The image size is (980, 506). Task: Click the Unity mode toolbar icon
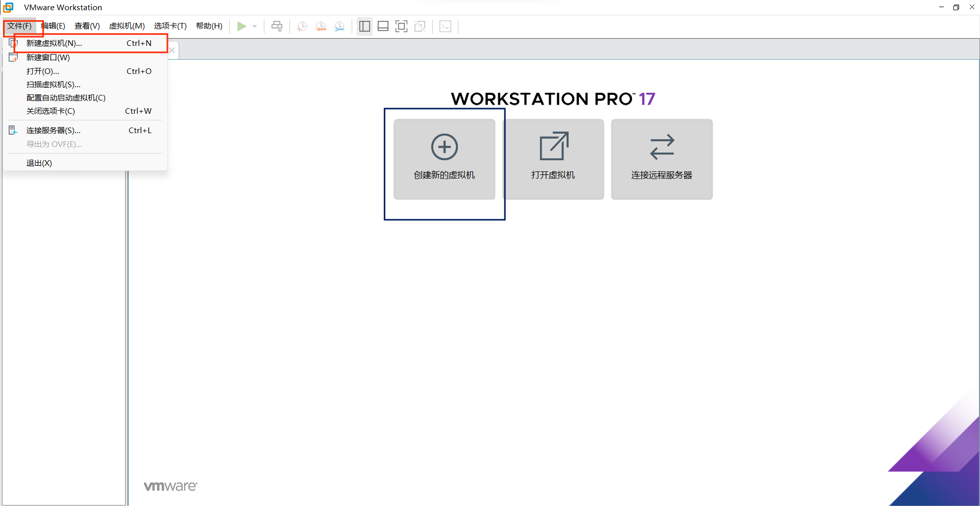(420, 26)
